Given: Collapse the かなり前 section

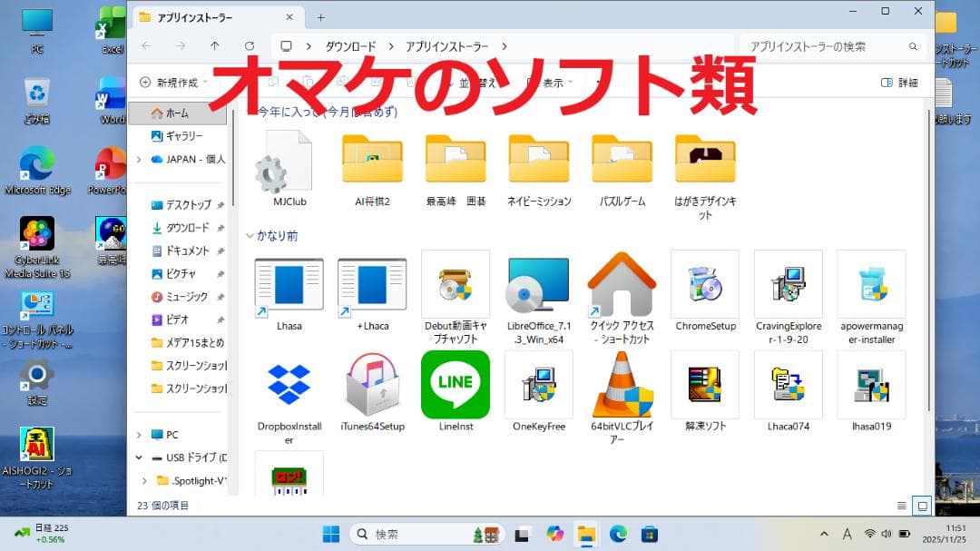Looking at the screenshot, I should coord(250,235).
